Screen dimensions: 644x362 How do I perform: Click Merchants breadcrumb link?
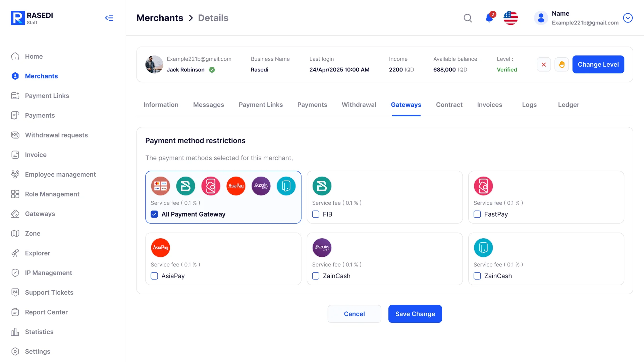160,18
